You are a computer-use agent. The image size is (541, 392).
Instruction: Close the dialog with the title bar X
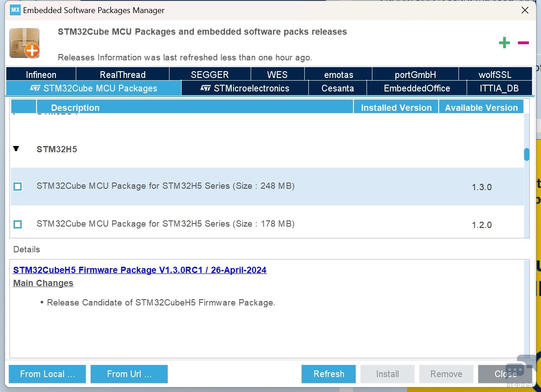coord(525,10)
